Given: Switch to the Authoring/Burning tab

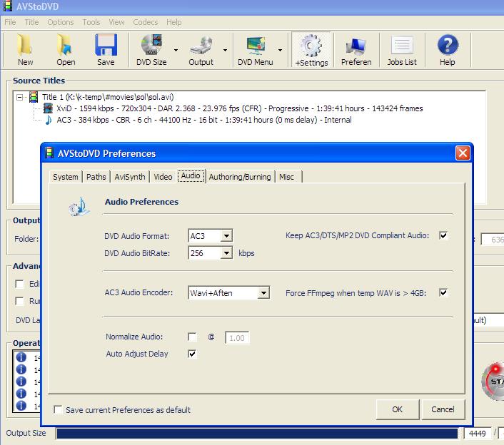Looking at the screenshot, I should point(240,177).
